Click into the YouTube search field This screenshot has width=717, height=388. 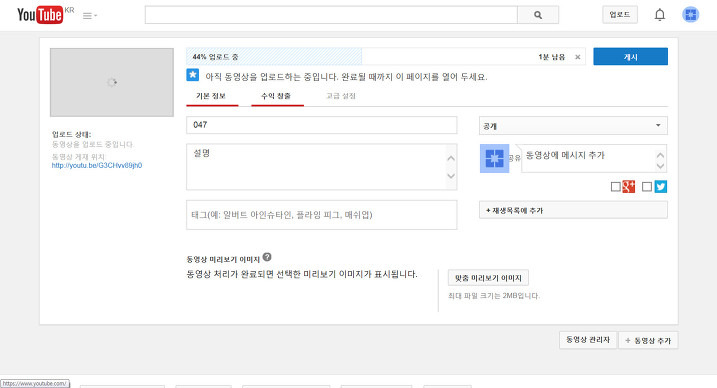(x=331, y=15)
